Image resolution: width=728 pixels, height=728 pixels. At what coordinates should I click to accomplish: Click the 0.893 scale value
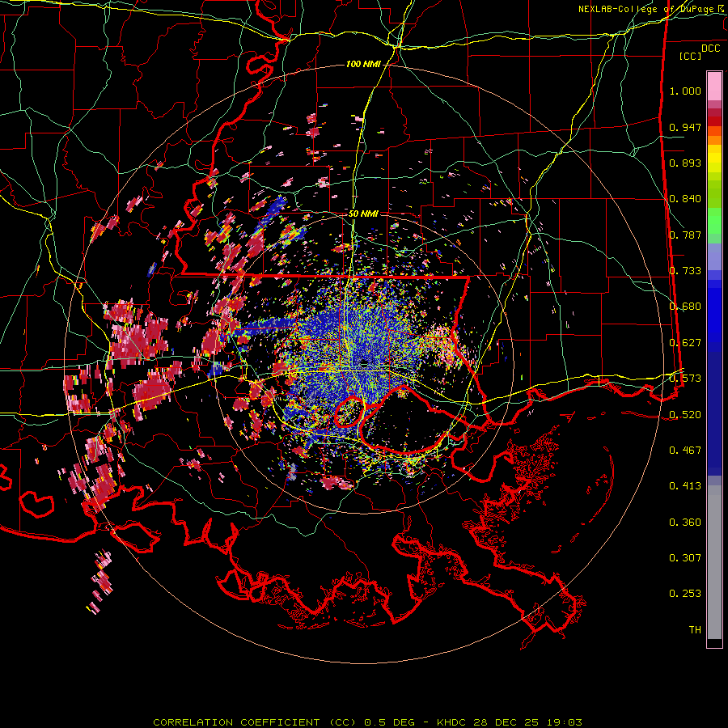point(685,163)
